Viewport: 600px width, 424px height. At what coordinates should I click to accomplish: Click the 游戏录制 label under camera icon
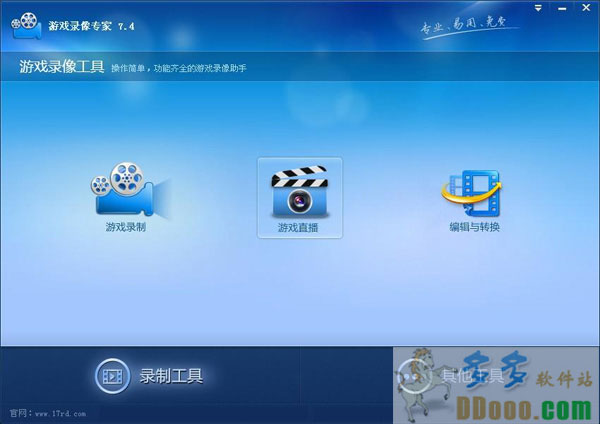(x=126, y=227)
